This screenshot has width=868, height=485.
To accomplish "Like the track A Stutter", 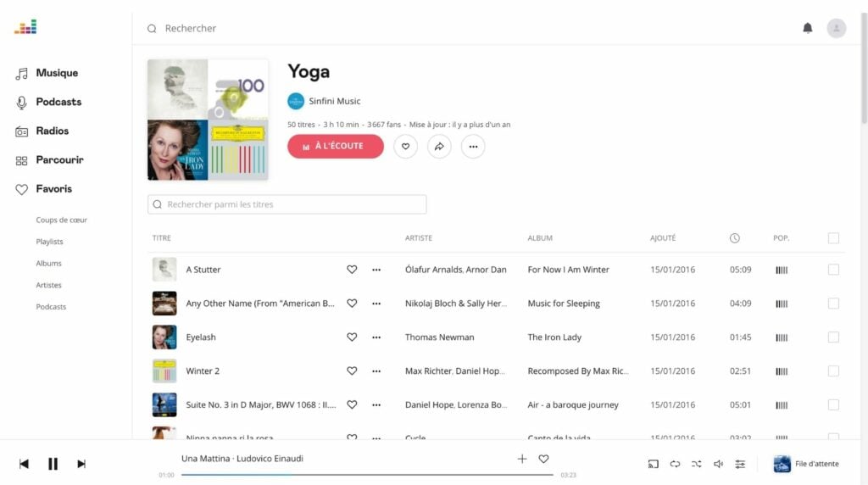I will point(352,269).
